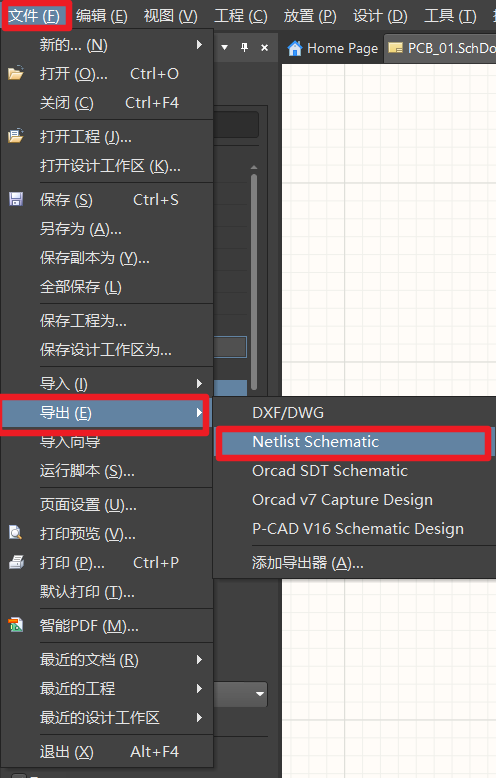The image size is (496, 778).
Task: Select 打开设计工作区 (K)... entry
Action: [x=107, y=165]
